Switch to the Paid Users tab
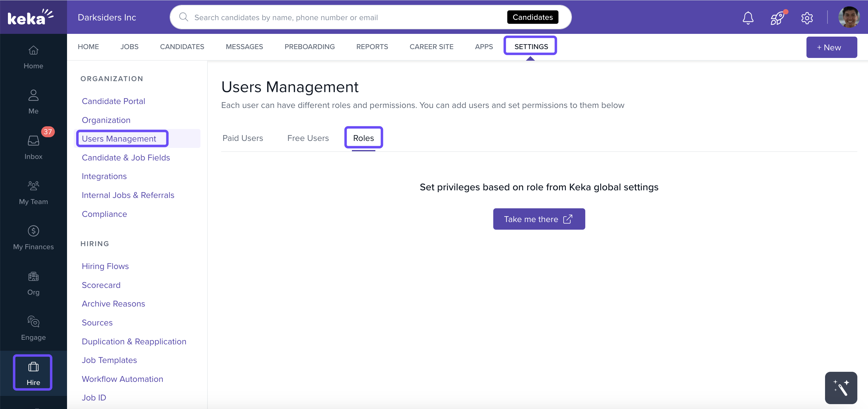Screen dimensions: 868x409 point(243,138)
